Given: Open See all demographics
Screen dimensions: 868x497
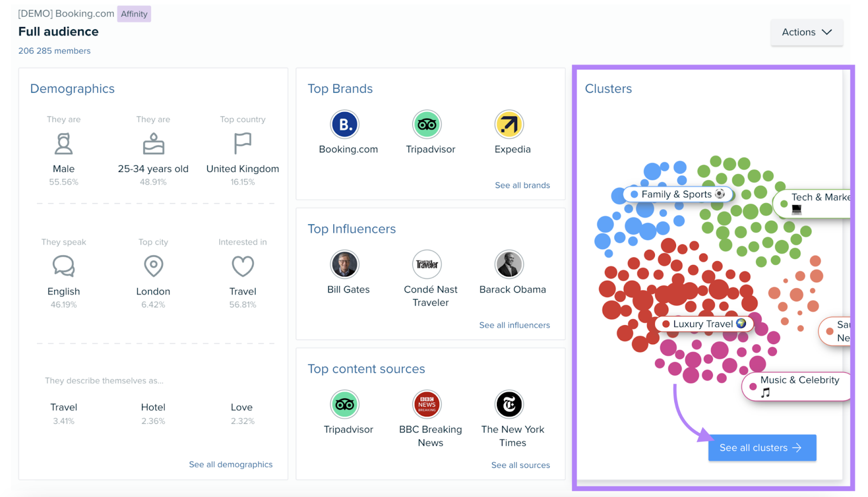Looking at the screenshot, I should (231, 464).
